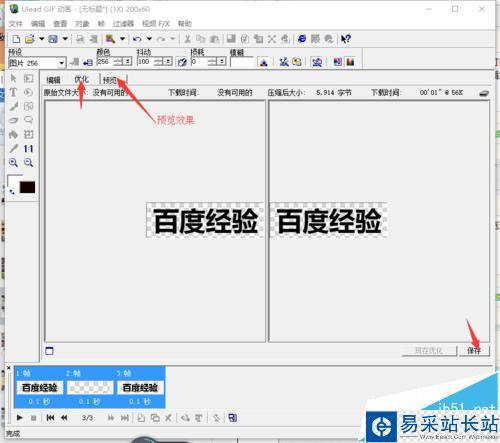Create a new blank animation file
Viewport: 500px width, 443px height.
tap(16, 39)
